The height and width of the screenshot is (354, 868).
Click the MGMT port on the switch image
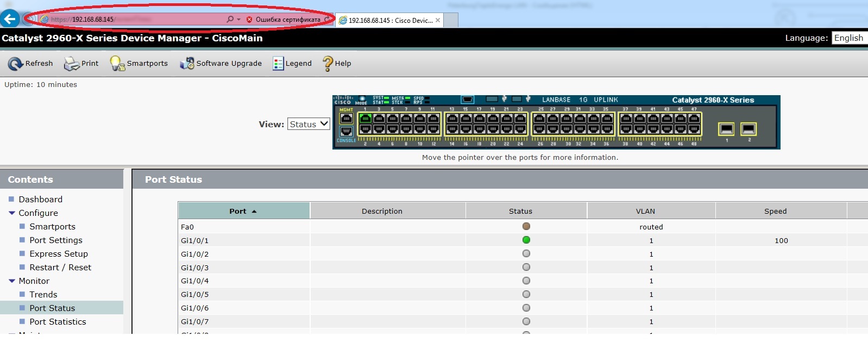(346, 118)
